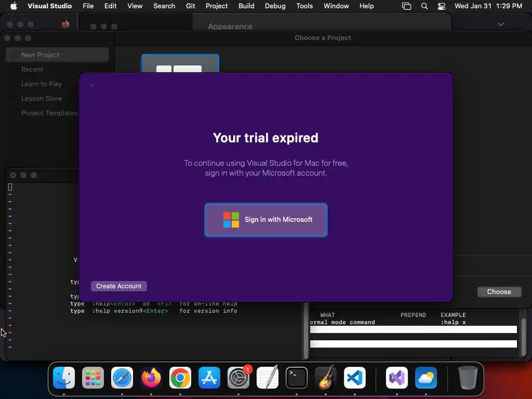Open the Debug menu
Viewport: 532px width, 399px height.
[x=275, y=6]
